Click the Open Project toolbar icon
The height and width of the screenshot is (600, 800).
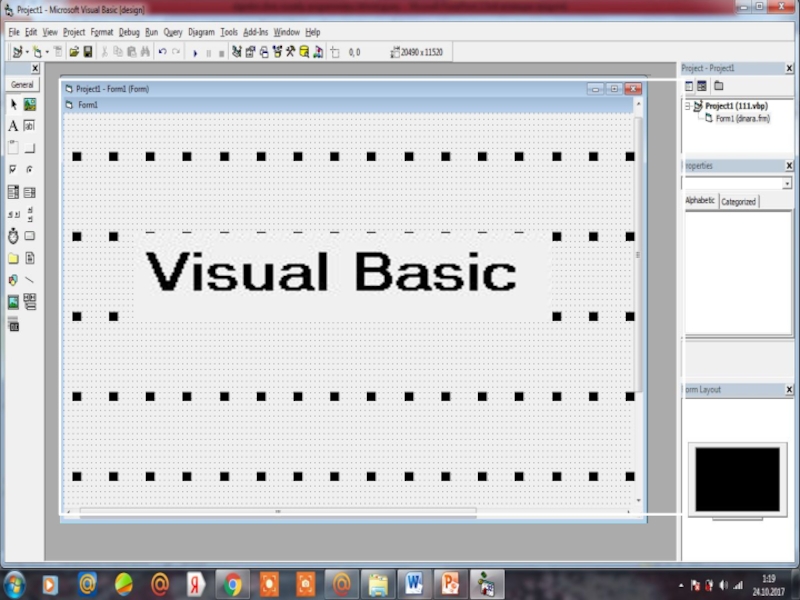(74, 52)
